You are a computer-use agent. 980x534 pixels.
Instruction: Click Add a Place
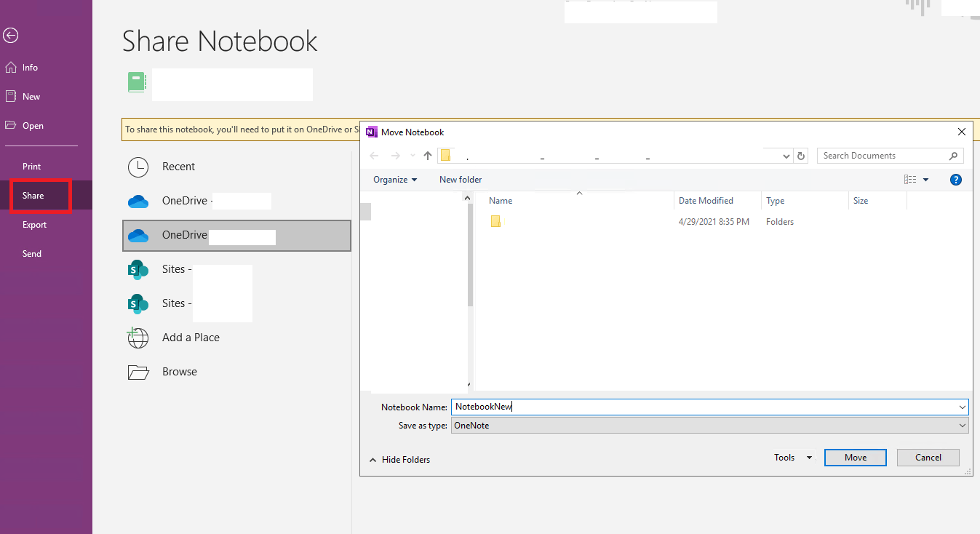pyautogui.click(x=236, y=338)
